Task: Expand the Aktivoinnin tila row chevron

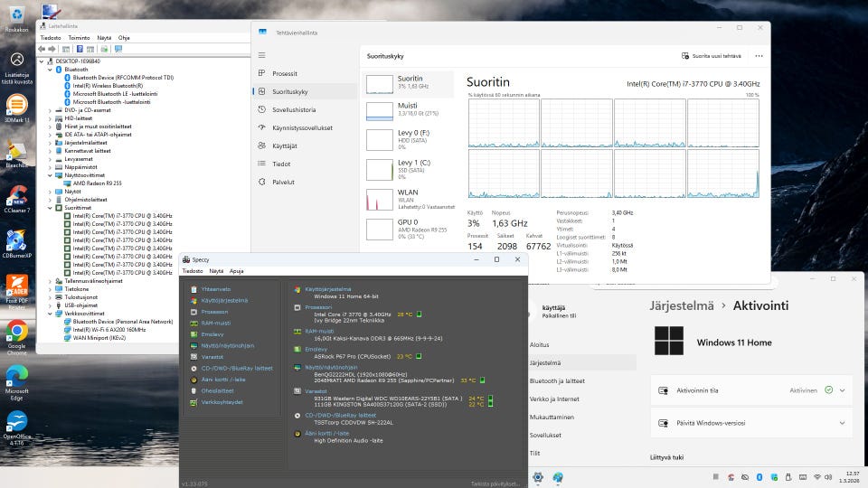Action: pos(843,390)
